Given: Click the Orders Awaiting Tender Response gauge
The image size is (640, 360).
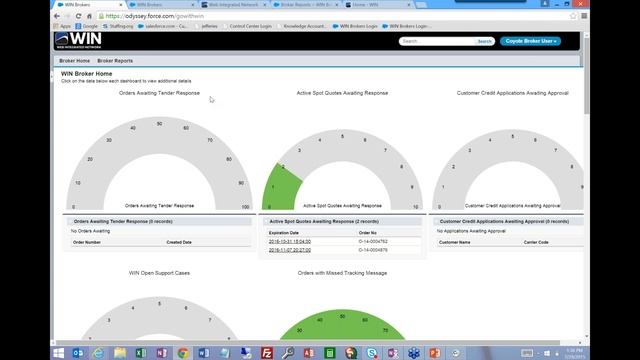Looking at the screenshot, I should (x=159, y=163).
